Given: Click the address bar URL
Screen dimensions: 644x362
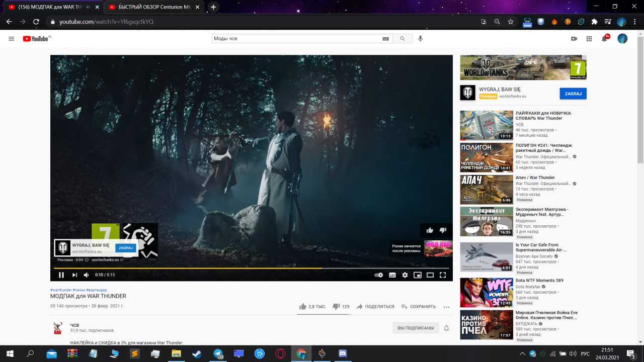Looking at the screenshot, I should 106,22.
